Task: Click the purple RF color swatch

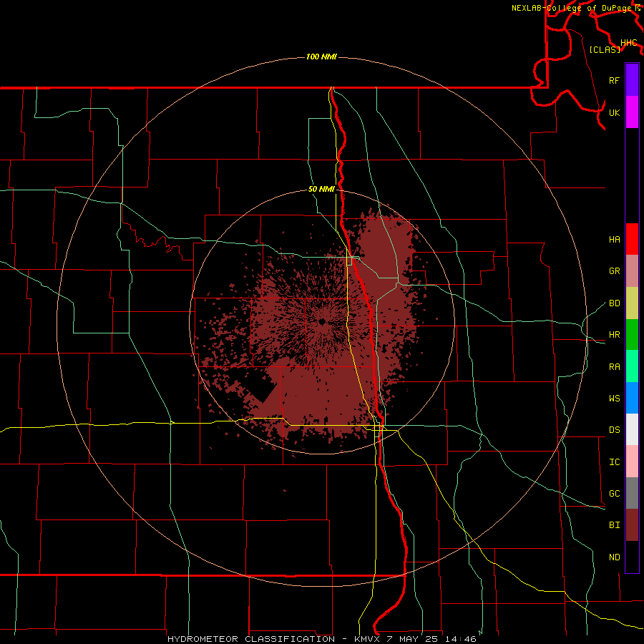Action: tap(632, 80)
